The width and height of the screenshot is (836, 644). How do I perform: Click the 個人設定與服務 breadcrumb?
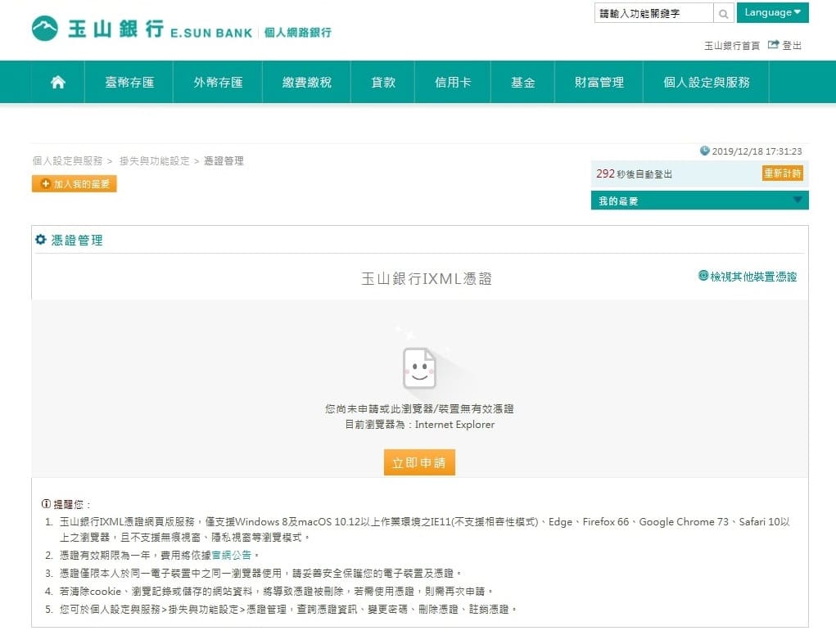tap(67, 161)
